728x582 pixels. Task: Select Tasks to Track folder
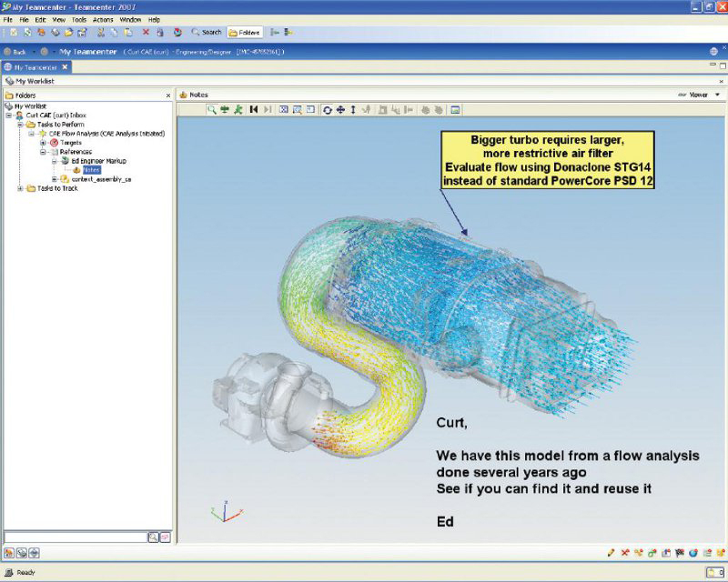pos(57,188)
